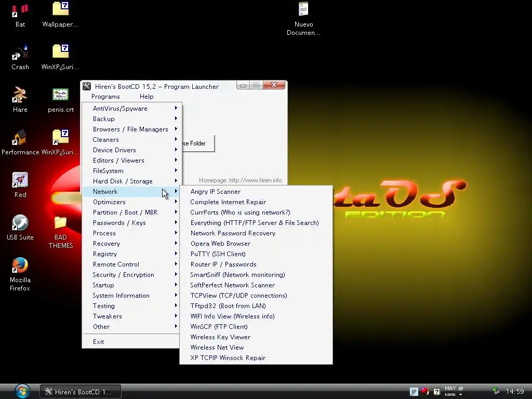
Task: Expand the Editors / Viewers submenu
Action: click(132, 161)
